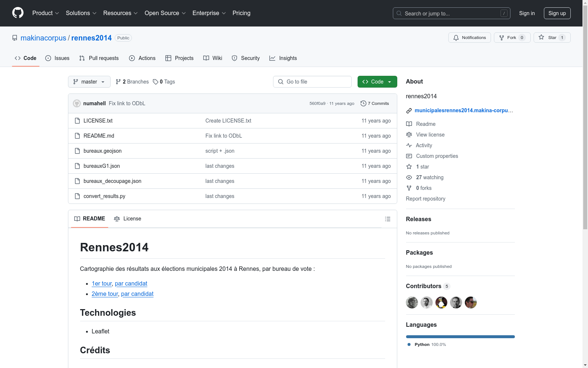Open the 'Create LICENSE.txt' commit message
This screenshot has width=588, height=368.
click(228, 121)
